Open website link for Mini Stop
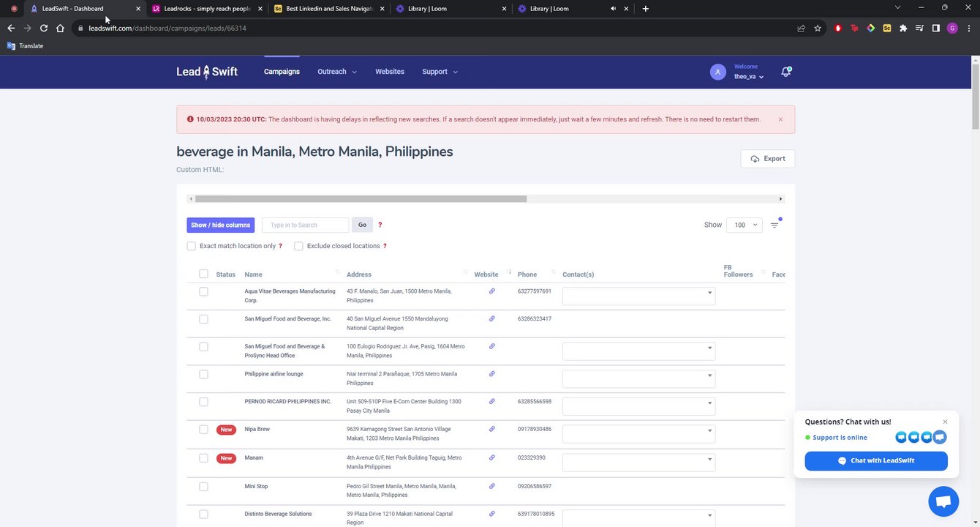980x527 pixels. point(492,486)
